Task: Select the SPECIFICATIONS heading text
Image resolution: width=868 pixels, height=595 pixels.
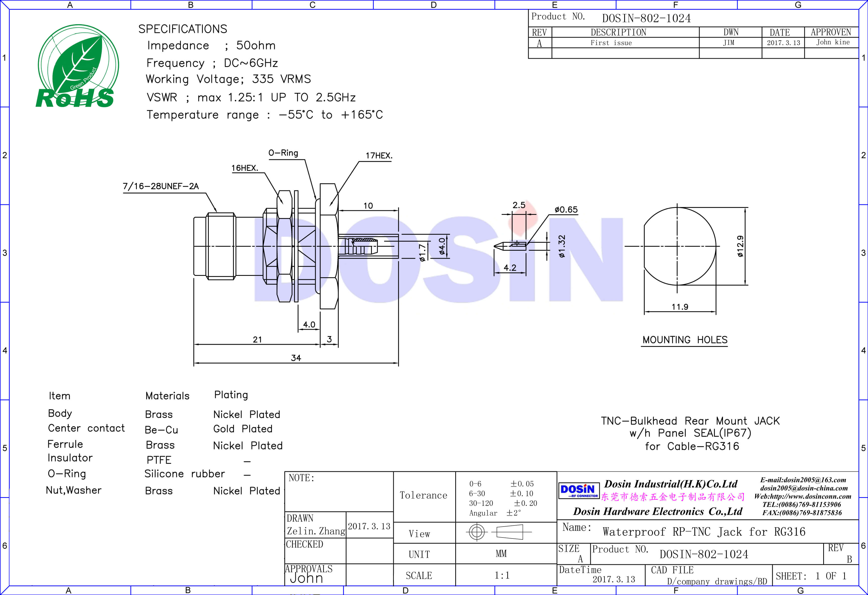Action: click(x=183, y=29)
